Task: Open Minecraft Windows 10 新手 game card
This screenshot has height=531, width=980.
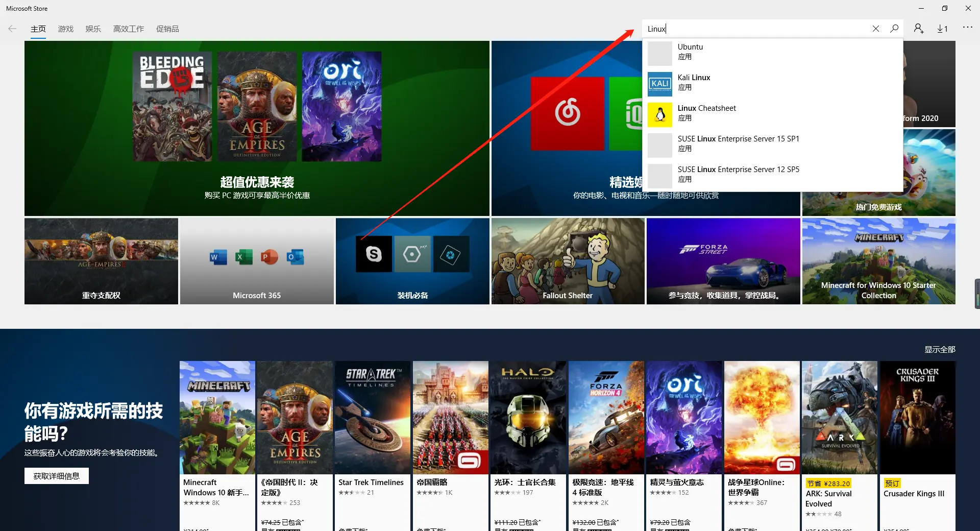Action: coord(217,446)
